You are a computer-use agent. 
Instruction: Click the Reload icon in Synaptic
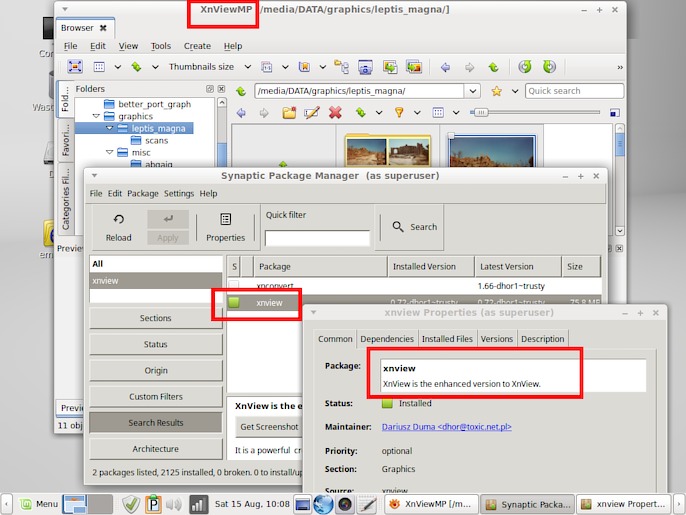click(119, 219)
